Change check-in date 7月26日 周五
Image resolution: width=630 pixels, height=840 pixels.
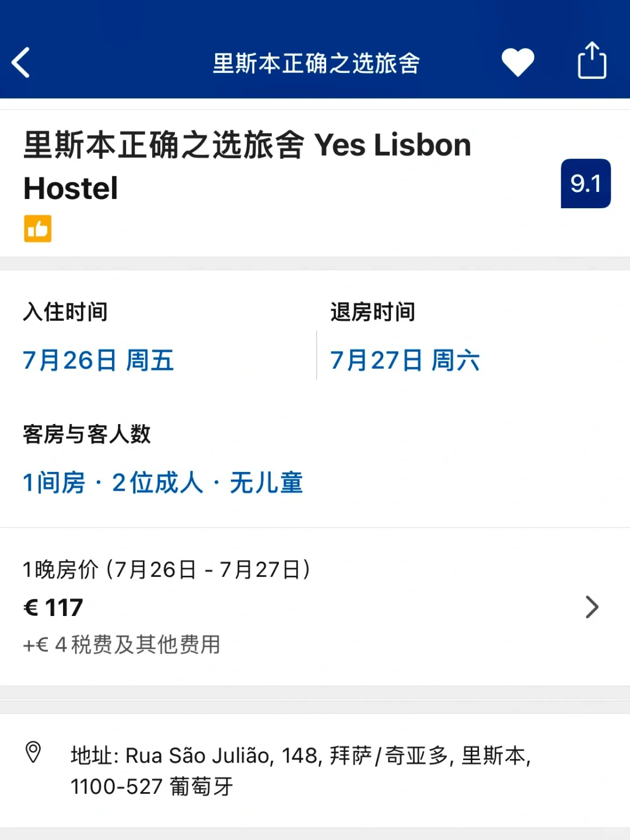(x=99, y=360)
